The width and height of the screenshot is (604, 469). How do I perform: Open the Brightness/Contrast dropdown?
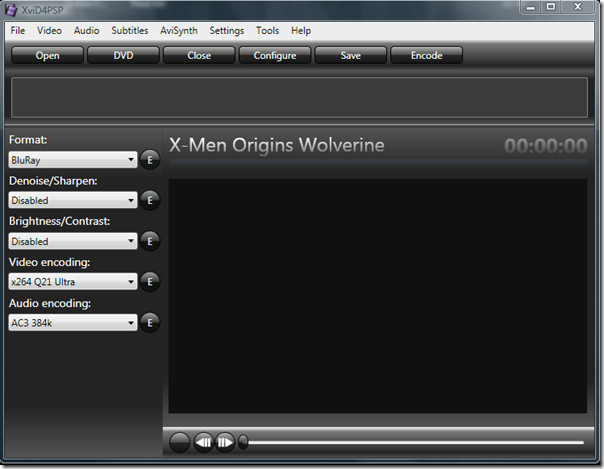point(73,241)
